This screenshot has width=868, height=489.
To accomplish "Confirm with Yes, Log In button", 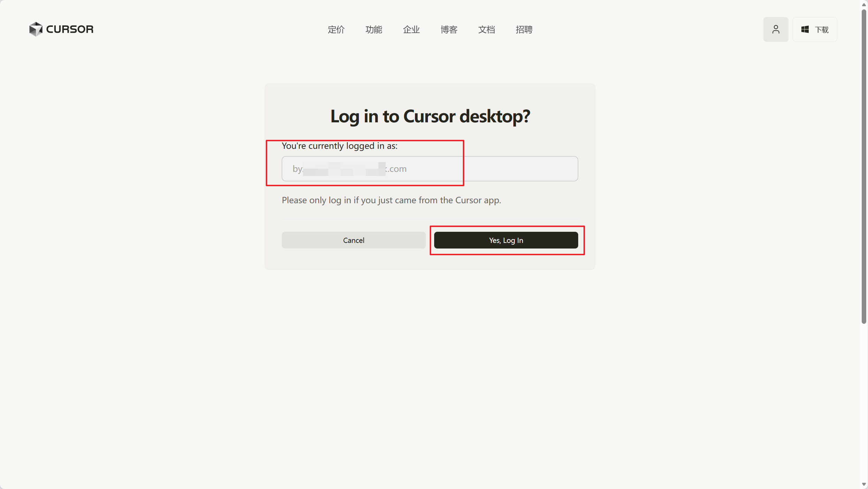I will click(506, 240).
